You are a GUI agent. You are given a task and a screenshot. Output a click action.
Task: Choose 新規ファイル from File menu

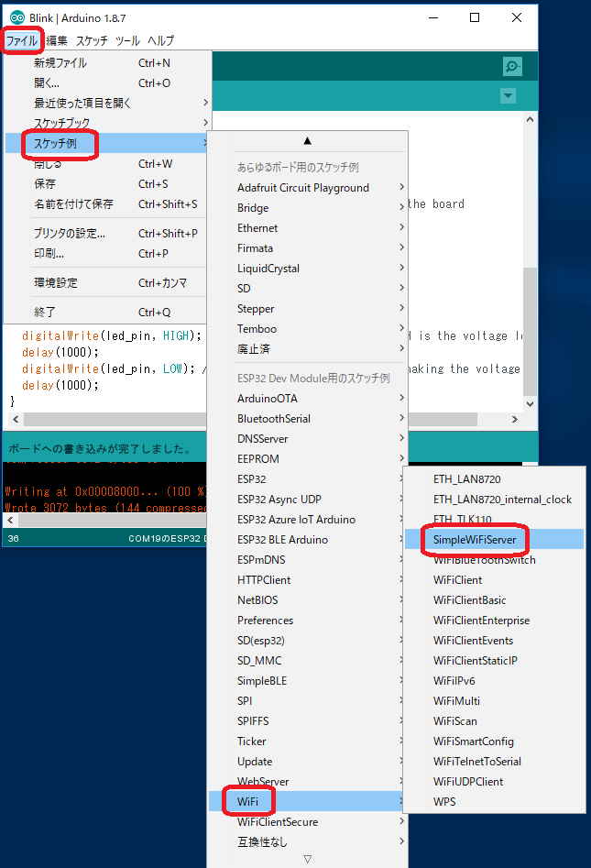click(105, 63)
